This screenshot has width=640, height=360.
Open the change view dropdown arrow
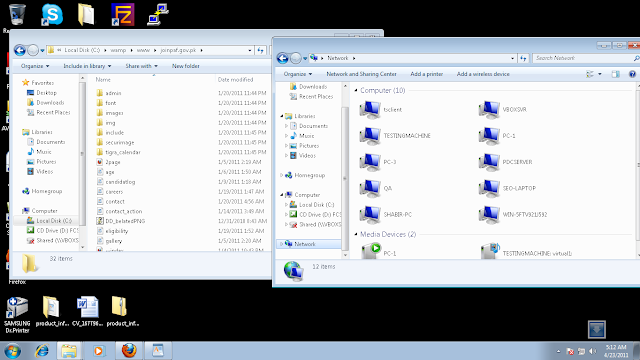tap(600, 74)
